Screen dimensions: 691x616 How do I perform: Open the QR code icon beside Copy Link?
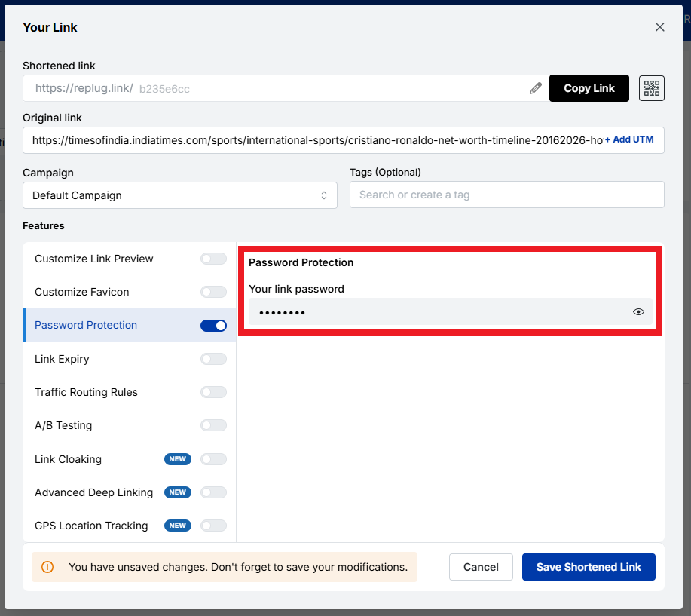click(x=651, y=88)
